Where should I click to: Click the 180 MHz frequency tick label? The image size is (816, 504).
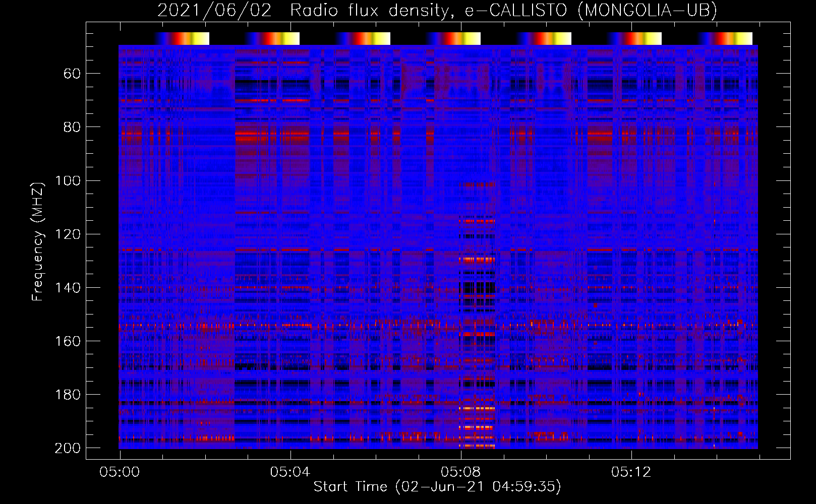[68, 394]
